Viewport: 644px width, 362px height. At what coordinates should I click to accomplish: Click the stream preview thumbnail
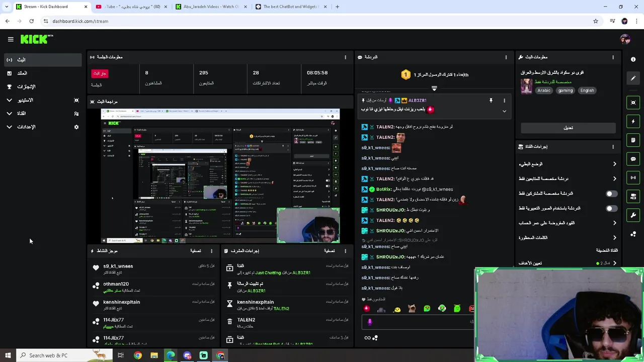tap(220, 175)
